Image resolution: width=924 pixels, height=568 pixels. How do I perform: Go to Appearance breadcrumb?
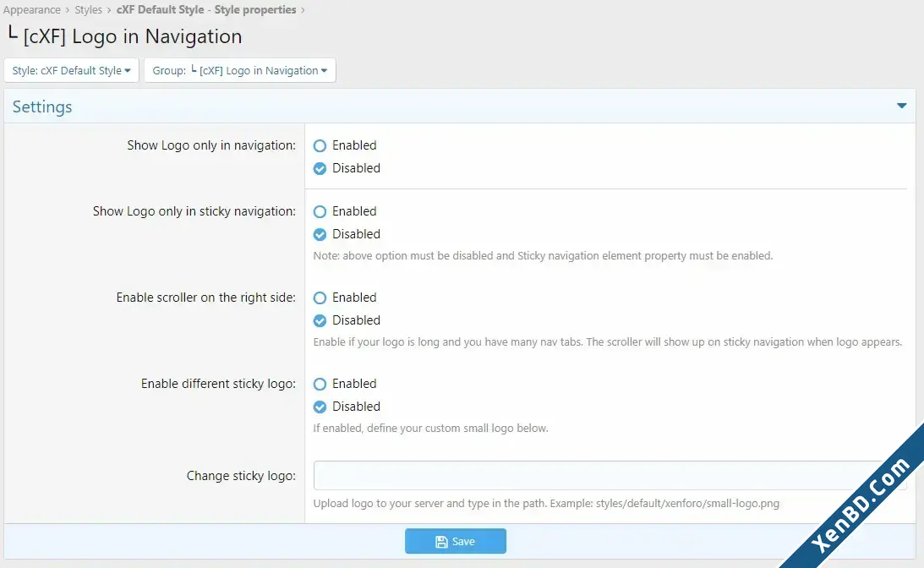32,10
